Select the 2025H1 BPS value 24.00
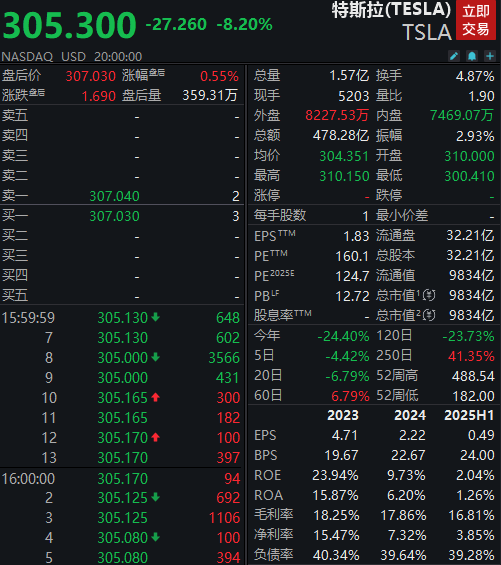 pos(477,455)
